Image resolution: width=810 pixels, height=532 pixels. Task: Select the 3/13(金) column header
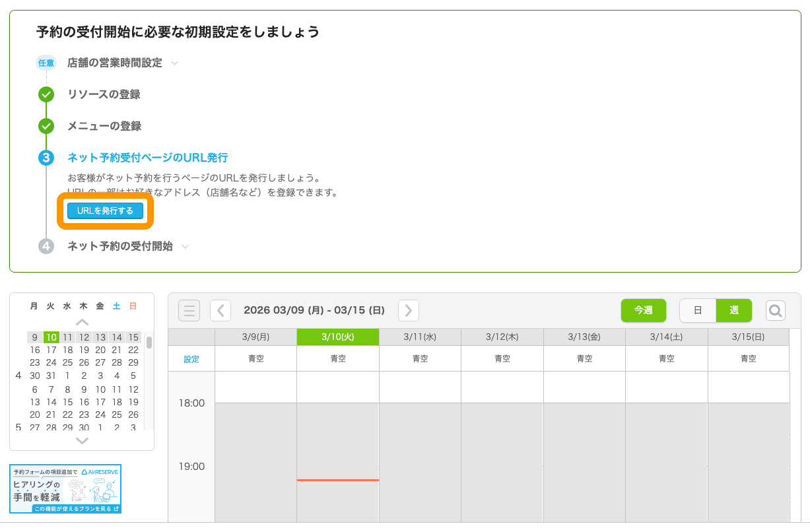tap(584, 337)
